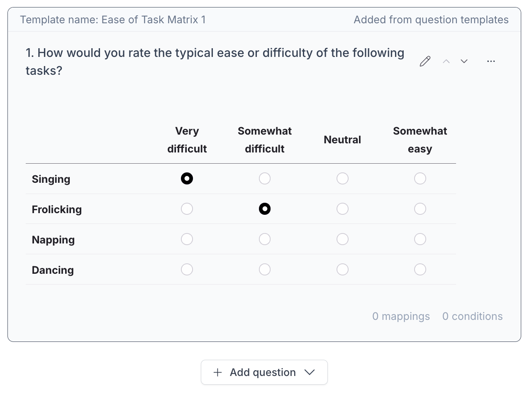Open the three-dot more options menu
The width and height of the screenshot is (532, 393).
(491, 61)
